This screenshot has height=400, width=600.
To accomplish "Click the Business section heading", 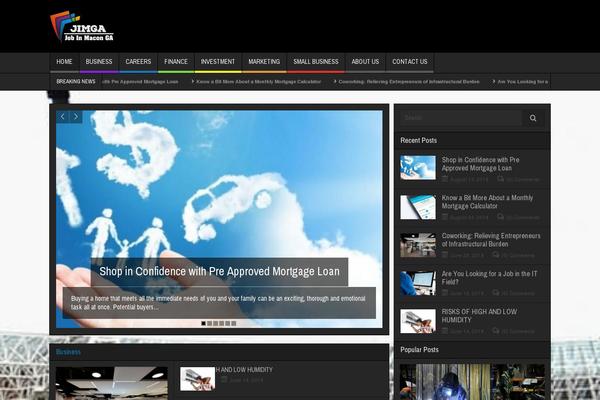I will pos(68,352).
